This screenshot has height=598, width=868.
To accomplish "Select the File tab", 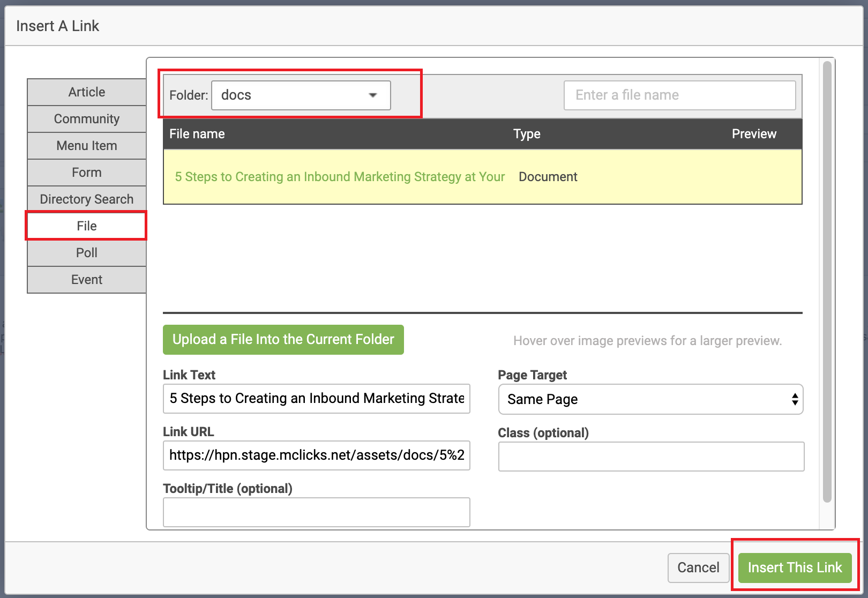I will pyautogui.click(x=87, y=226).
